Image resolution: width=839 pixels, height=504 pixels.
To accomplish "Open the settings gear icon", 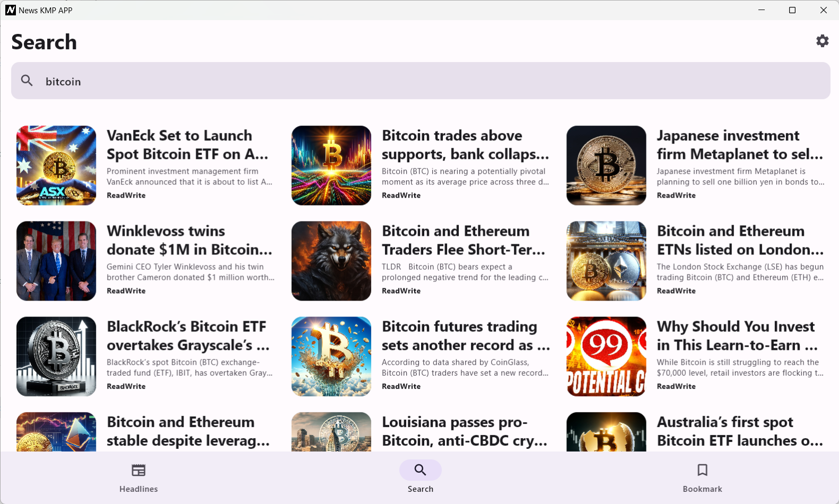I will (x=822, y=41).
